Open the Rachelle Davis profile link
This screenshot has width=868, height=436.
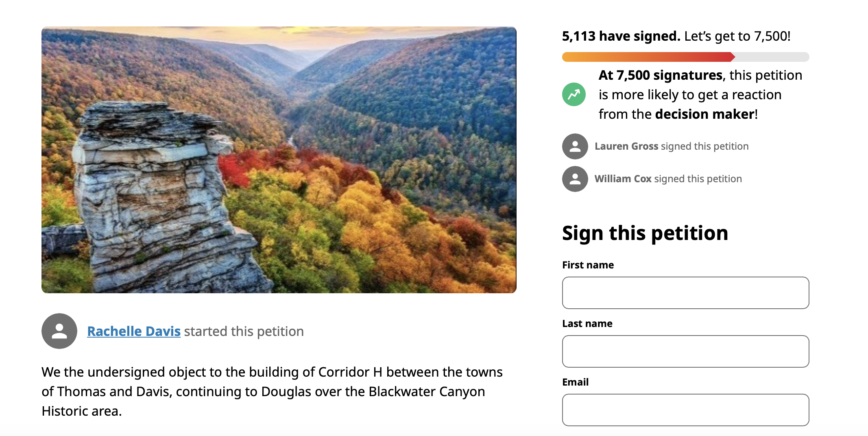tap(134, 331)
